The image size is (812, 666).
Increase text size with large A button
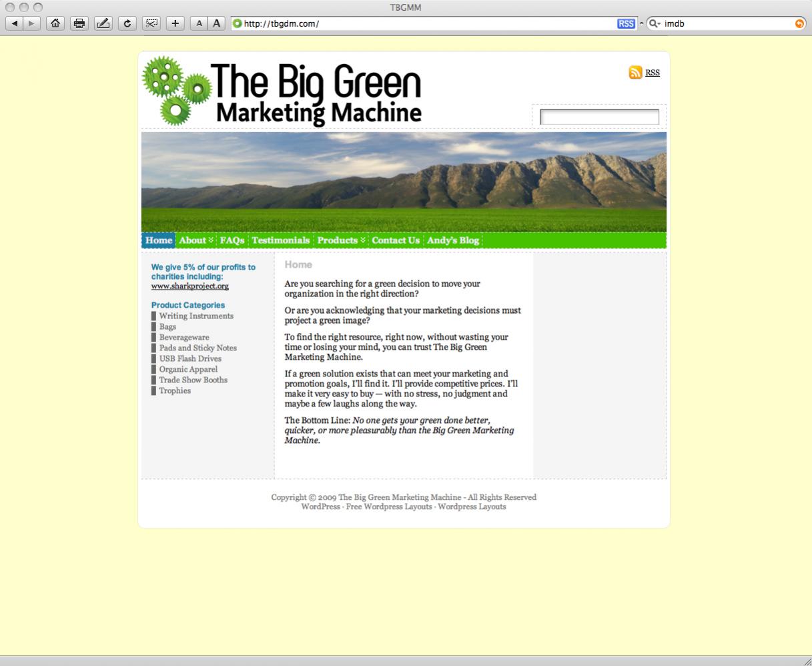[x=216, y=23]
